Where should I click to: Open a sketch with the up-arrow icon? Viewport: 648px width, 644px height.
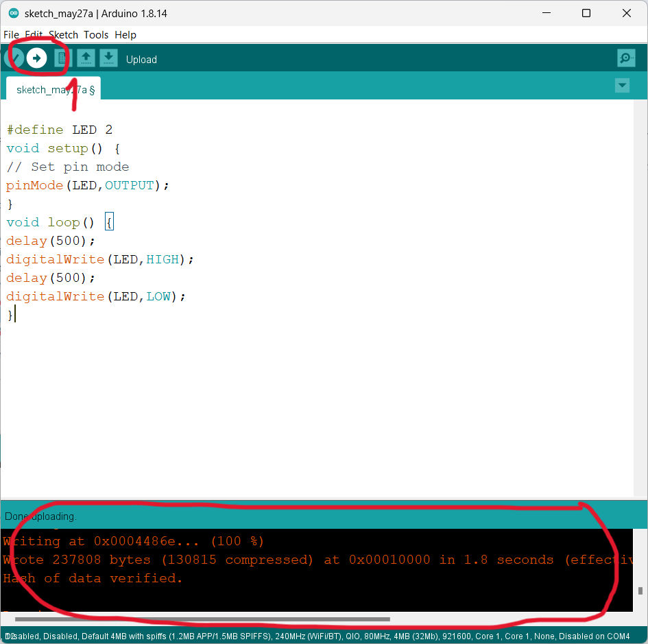86,58
